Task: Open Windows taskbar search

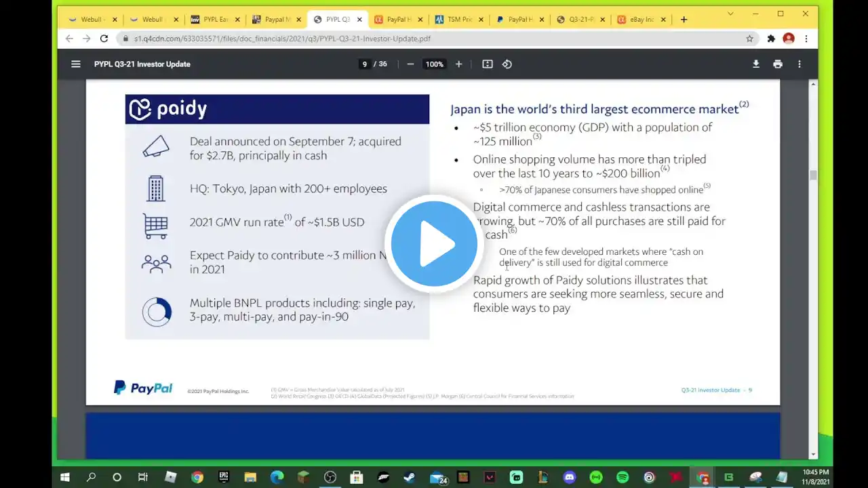Action: (91, 477)
